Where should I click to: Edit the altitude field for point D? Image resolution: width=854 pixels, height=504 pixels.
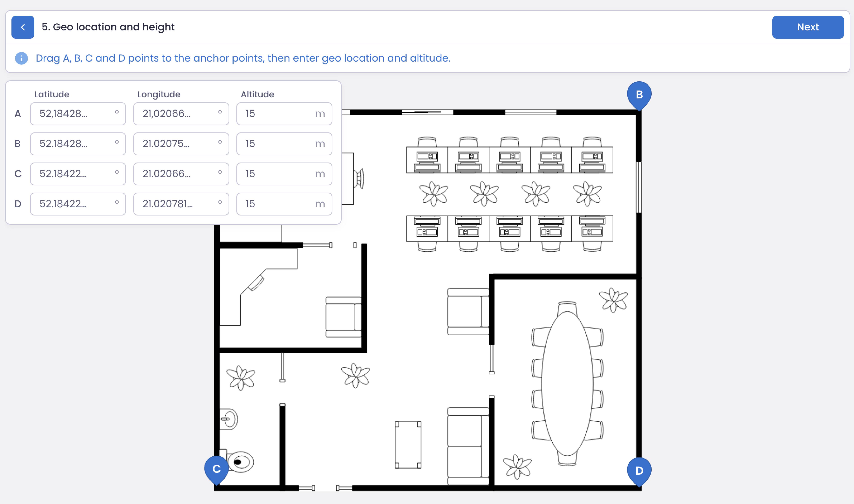(x=284, y=204)
